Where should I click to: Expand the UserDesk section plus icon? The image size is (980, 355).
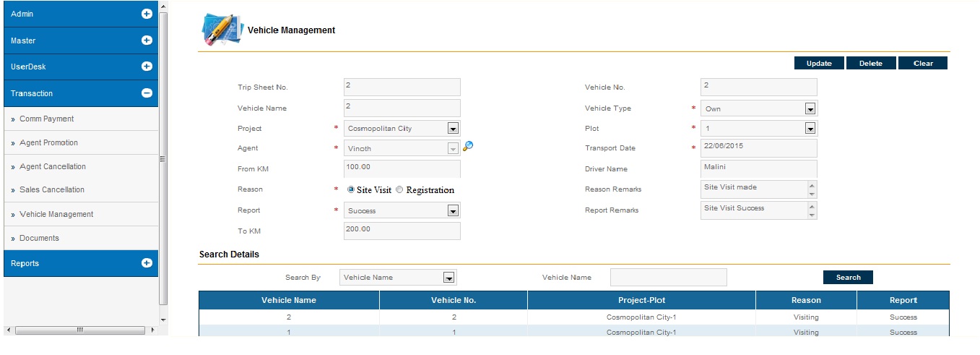click(x=147, y=67)
